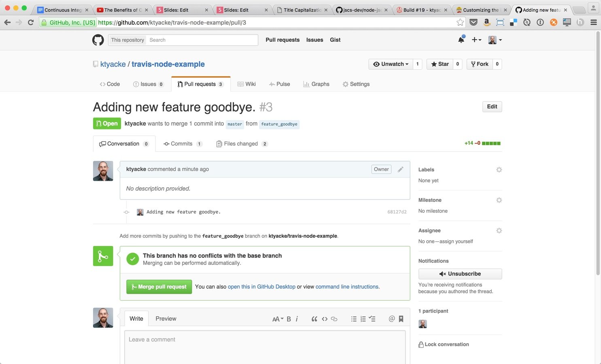The width and height of the screenshot is (601, 364).
Task: Switch to the Build #19 browser tab
Action: pos(422,10)
